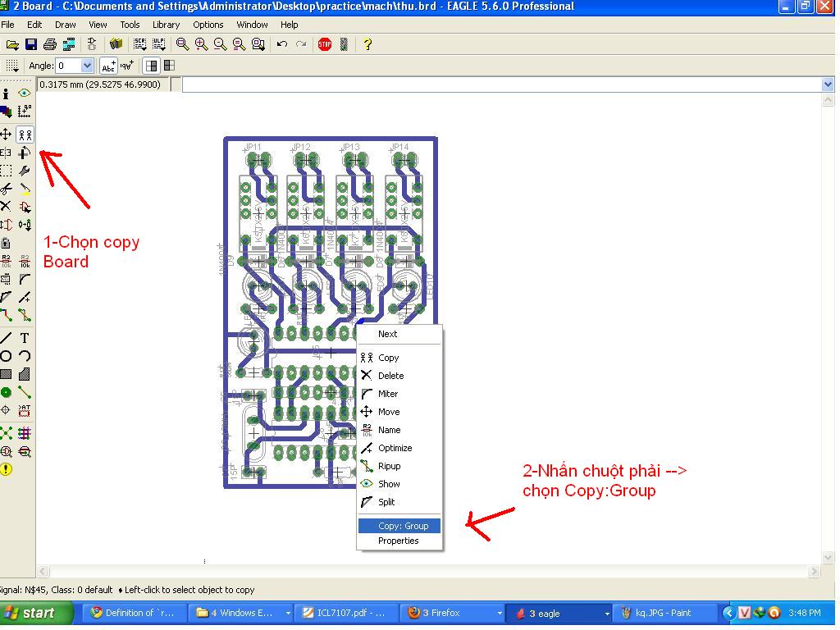Select the Info tool in the left toolbar
The image size is (840, 630).
[6, 94]
